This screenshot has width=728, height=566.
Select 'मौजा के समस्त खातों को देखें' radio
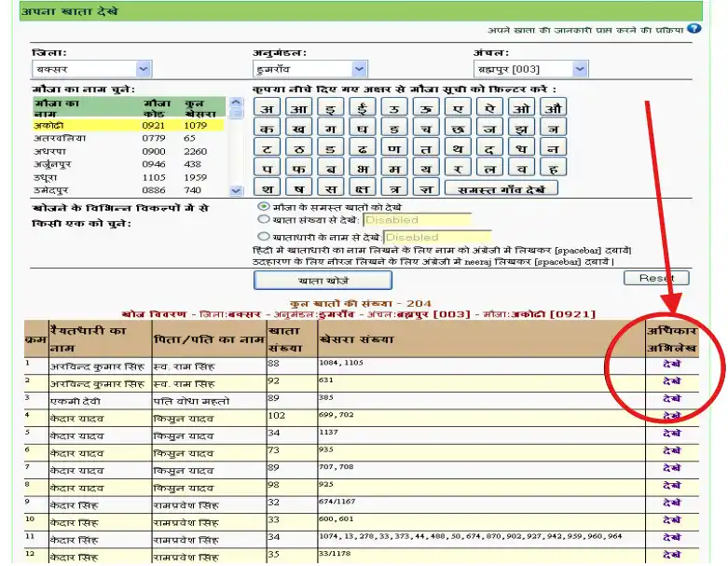click(x=265, y=206)
